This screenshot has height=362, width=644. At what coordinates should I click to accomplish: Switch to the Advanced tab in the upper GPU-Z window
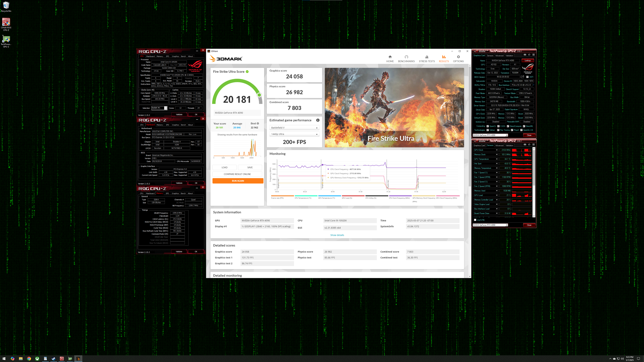(x=499, y=55)
